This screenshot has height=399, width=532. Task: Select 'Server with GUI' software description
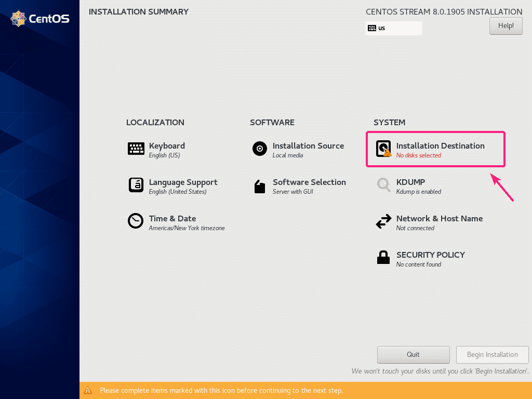pos(294,191)
